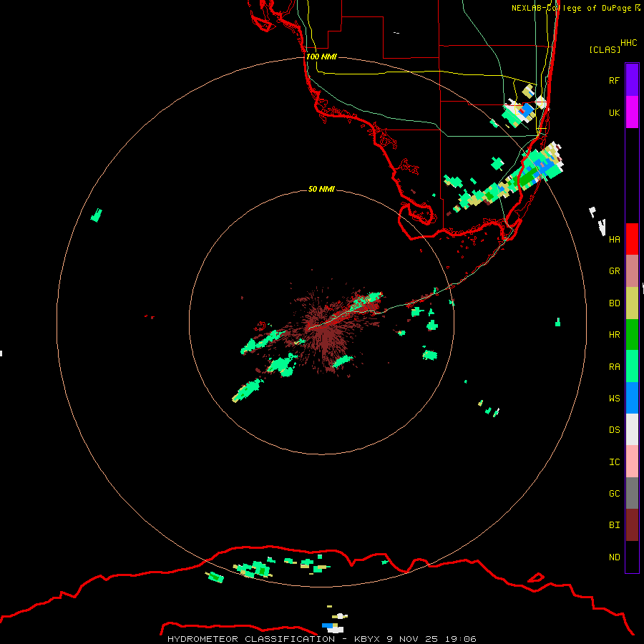644x644 pixels.
Task: Click the HR legend label
Action: pyautogui.click(x=615, y=335)
